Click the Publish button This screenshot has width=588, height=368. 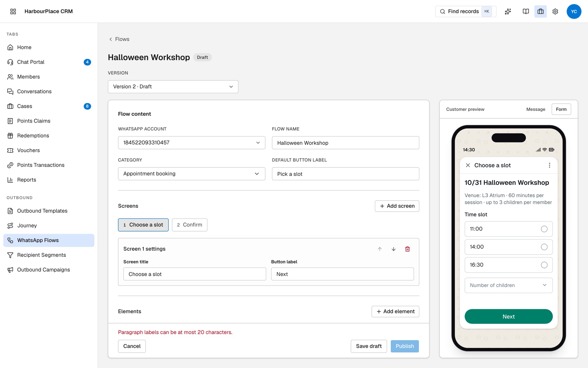(405, 346)
